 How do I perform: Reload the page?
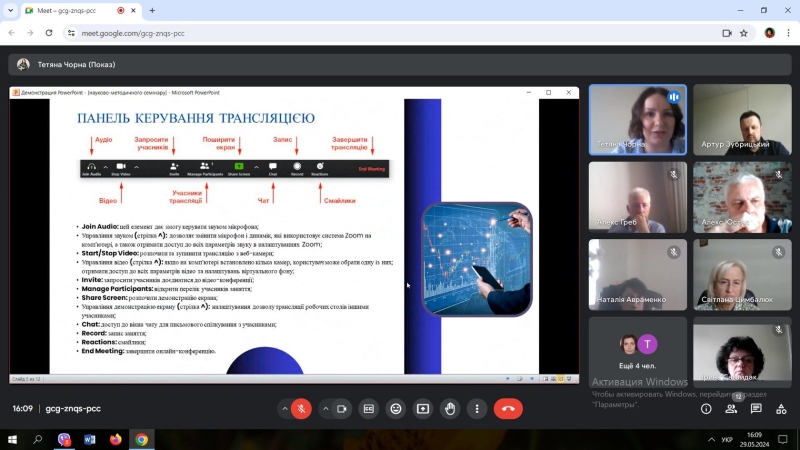(x=49, y=33)
